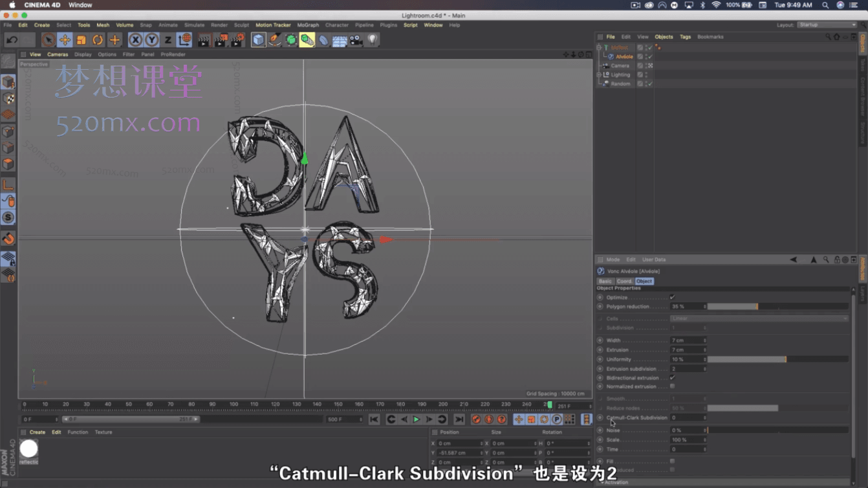Open the Cells 'Linear' dropdown
This screenshot has height=488, width=868.
pos(760,318)
